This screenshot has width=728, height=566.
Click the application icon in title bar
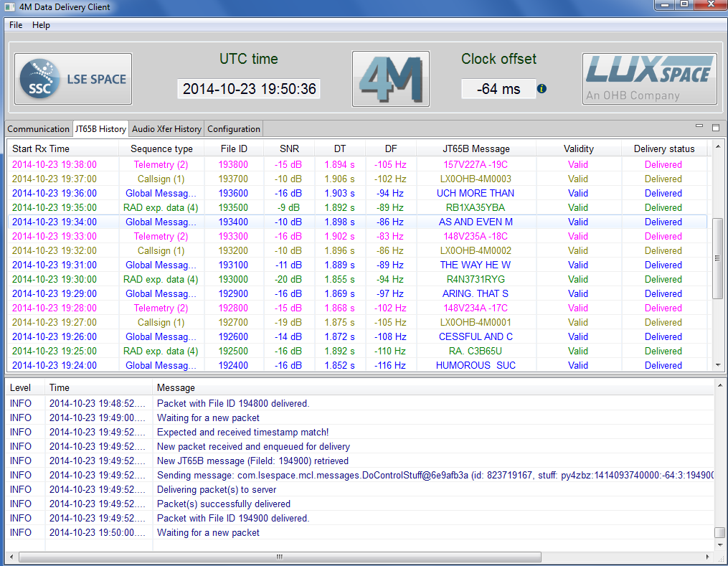coord(9,7)
